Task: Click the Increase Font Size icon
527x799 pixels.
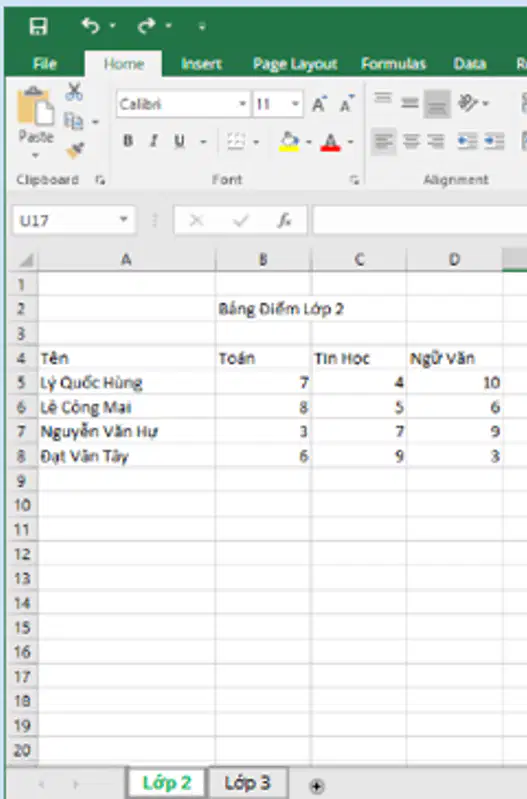Action: 320,104
